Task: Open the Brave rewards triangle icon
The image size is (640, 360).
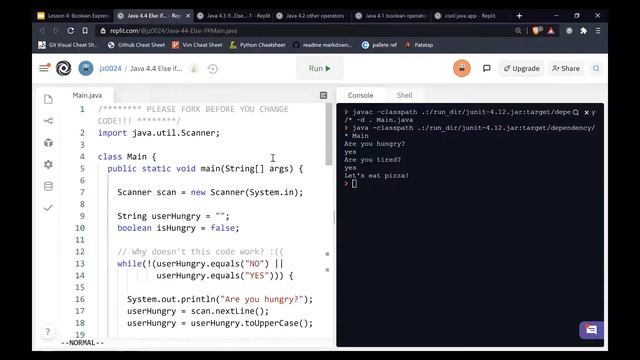Action: [551, 31]
